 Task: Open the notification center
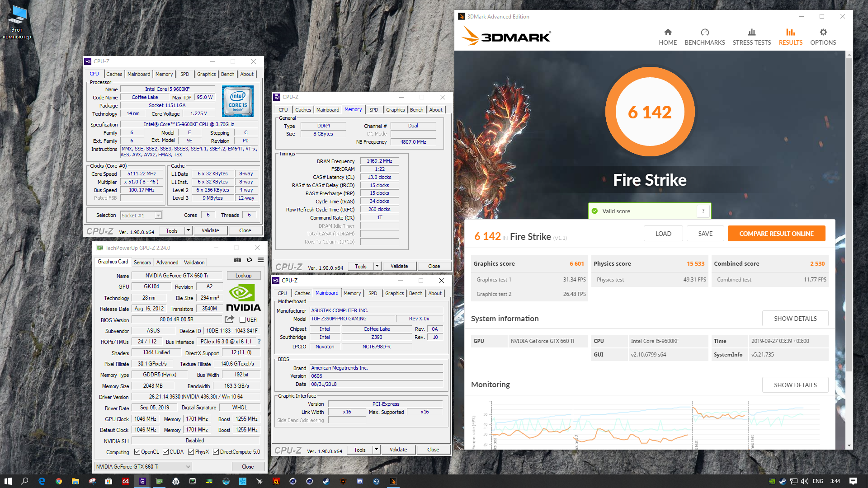(x=853, y=481)
